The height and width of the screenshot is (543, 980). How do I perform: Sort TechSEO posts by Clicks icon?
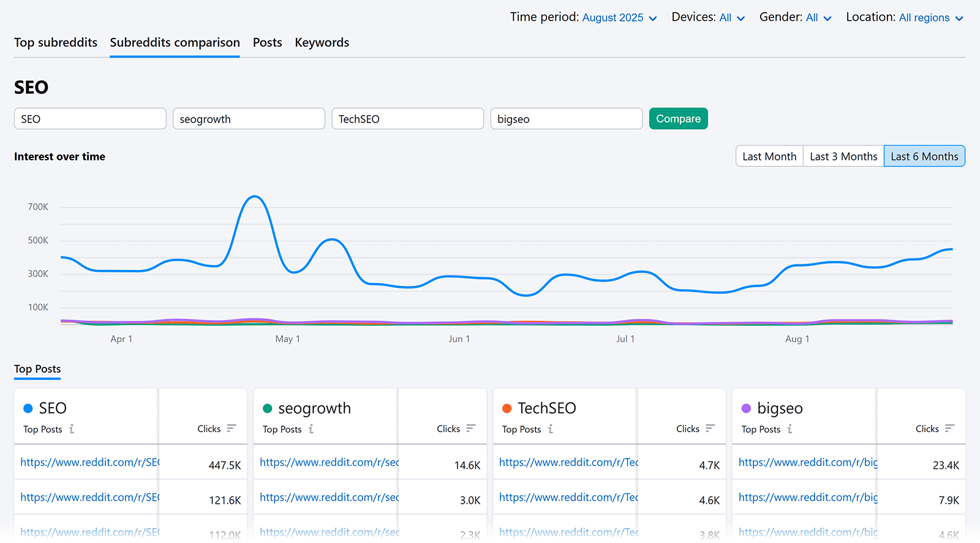click(710, 429)
